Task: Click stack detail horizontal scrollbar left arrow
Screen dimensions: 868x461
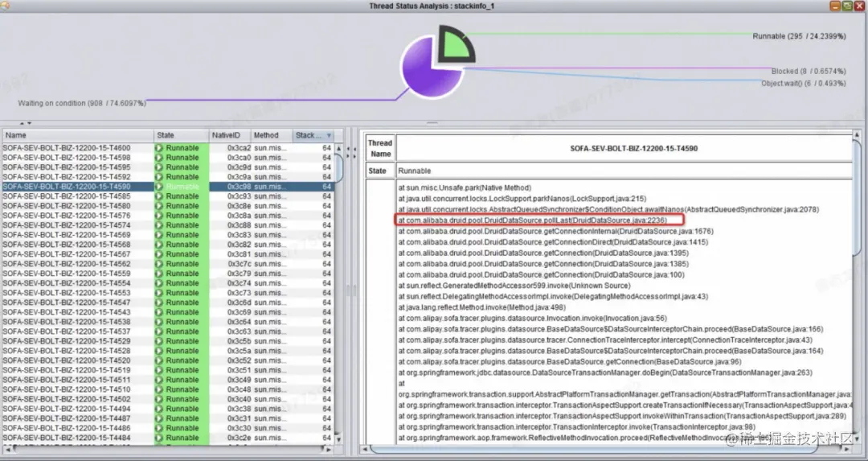Action: tap(364, 450)
